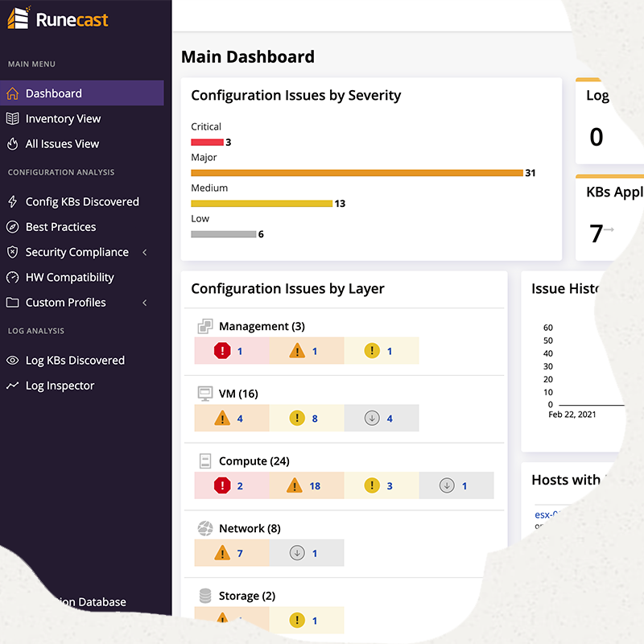Image resolution: width=644 pixels, height=644 pixels.
Task: Click the Config KBs Discovered lightning icon
Action: click(13, 202)
